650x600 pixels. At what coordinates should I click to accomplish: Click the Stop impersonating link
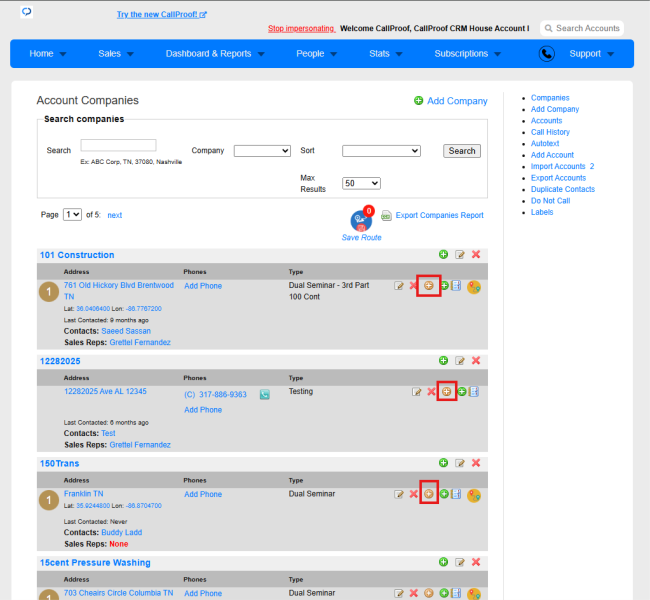point(301,28)
